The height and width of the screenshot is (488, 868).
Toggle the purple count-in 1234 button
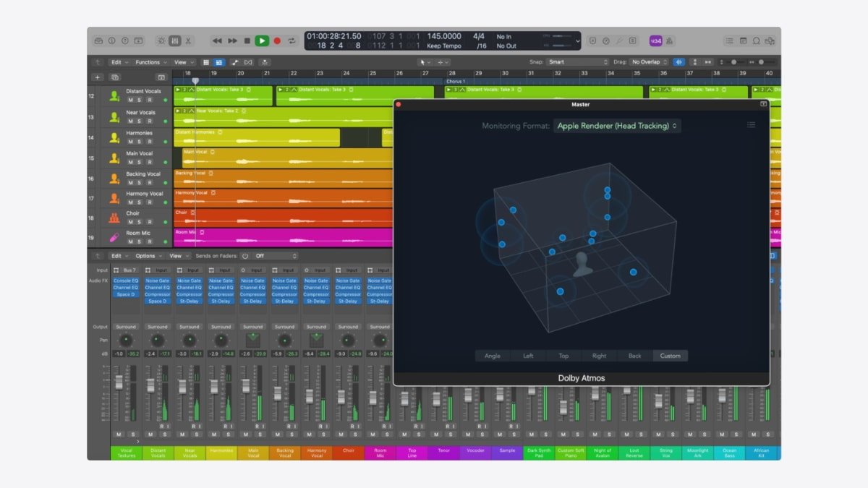tap(656, 41)
